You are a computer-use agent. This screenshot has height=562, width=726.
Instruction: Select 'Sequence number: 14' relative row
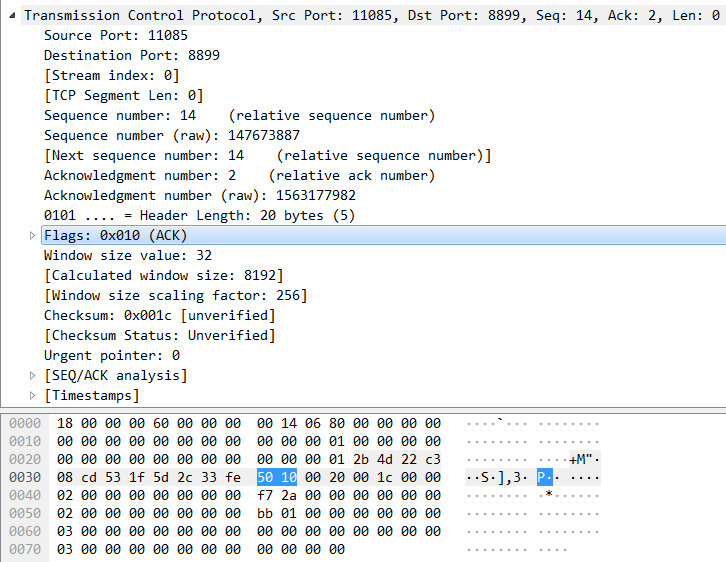pyautogui.click(x=240, y=115)
